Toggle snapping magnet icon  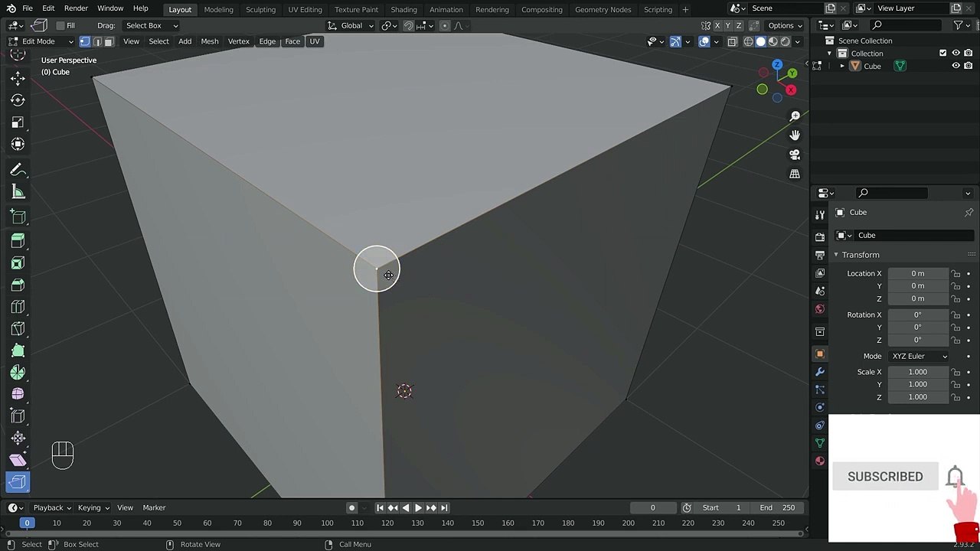(x=409, y=25)
